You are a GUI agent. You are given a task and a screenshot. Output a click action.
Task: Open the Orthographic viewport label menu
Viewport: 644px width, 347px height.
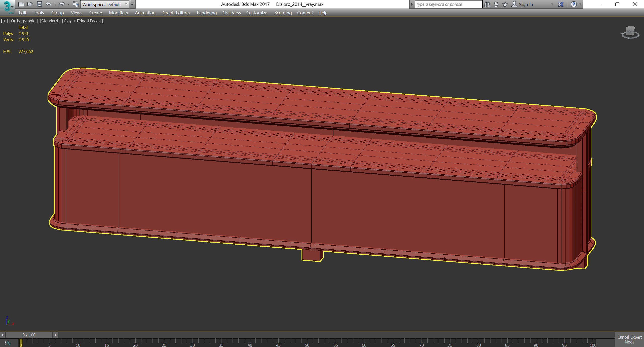(x=23, y=21)
